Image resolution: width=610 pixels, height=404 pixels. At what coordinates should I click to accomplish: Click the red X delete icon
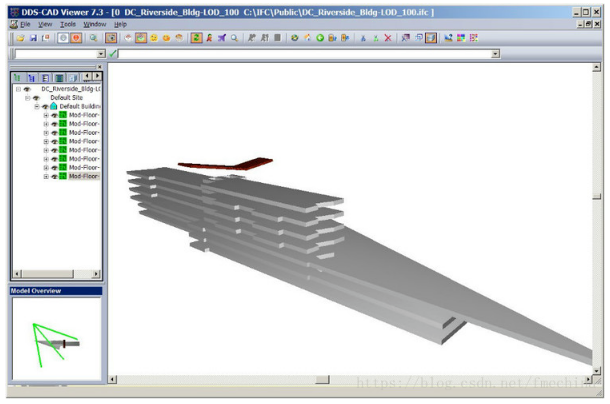[x=388, y=38]
